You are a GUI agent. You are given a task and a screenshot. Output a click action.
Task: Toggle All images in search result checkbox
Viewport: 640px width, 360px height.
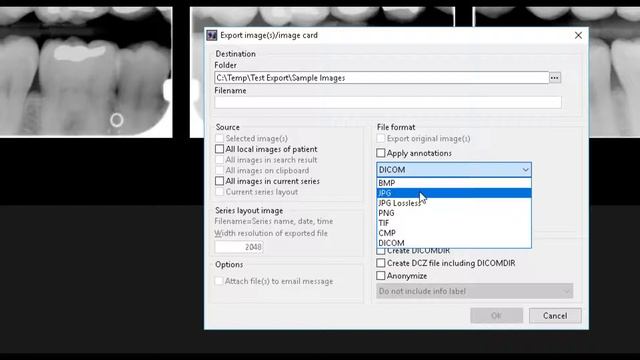[x=220, y=160]
